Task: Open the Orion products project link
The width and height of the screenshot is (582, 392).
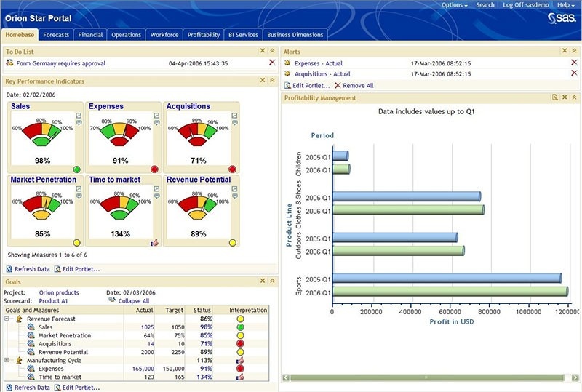Action: pyautogui.click(x=59, y=292)
